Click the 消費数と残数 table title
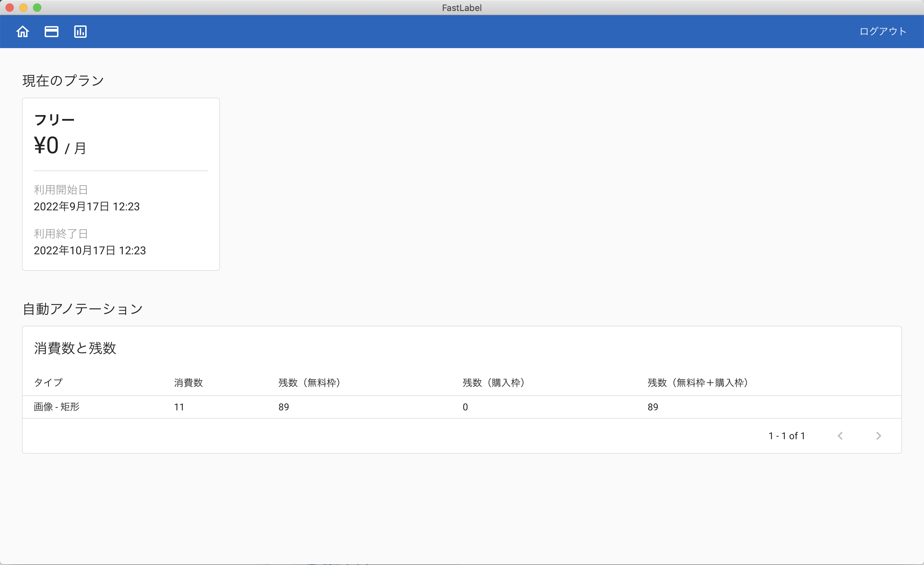The image size is (924, 565). pos(75,348)
